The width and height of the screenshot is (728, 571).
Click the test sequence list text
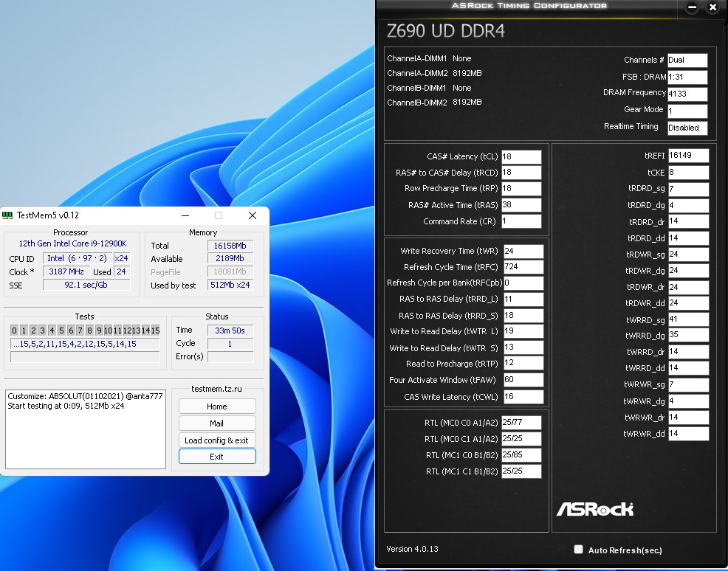click(x=84, y=344)
